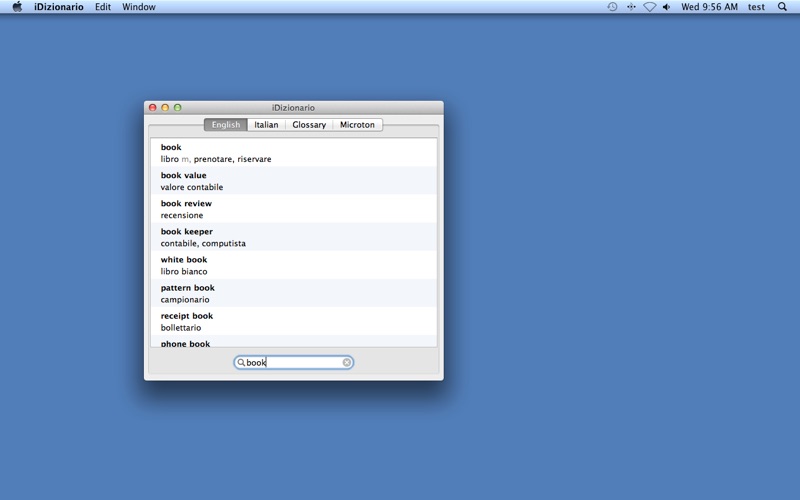Click the translation 'libro m, prenotare, riservare'
The width and height of the screenshot is (800, 500).
coord(216,159)
